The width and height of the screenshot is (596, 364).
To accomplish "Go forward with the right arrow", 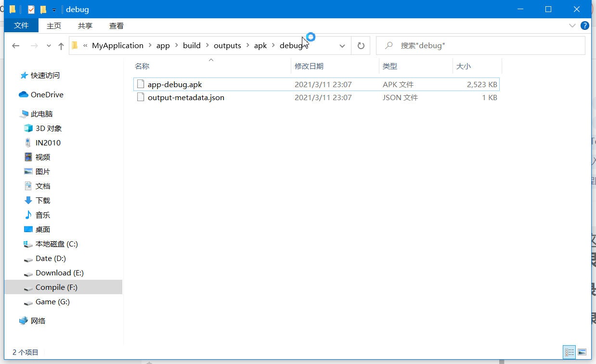I will point(34,46).
